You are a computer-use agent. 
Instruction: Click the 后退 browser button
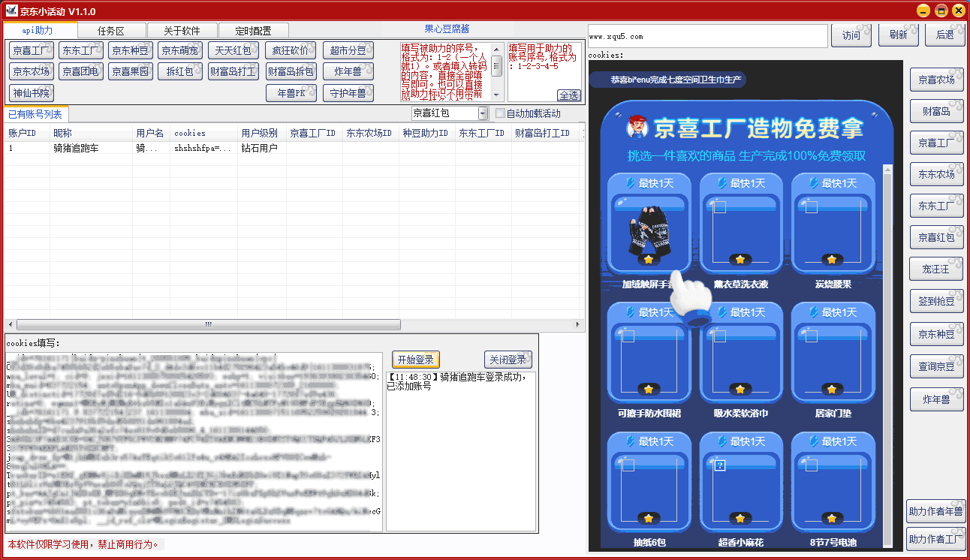(x=945, y=35)
